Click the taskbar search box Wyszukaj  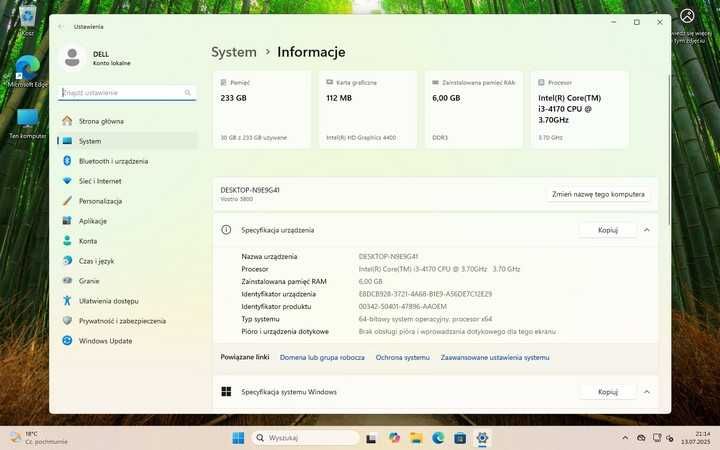click(x=305, y=438)
